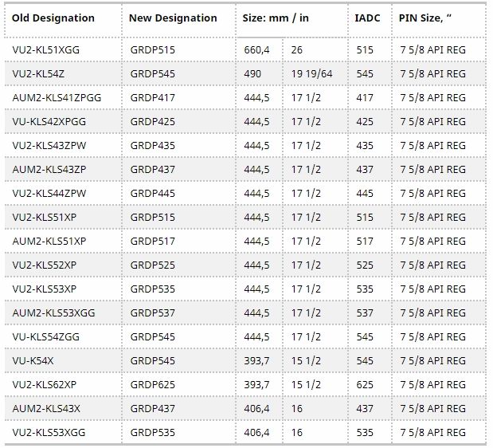Select the GRDP425 new designation cell
Screen dimensions: 493x448
[x=152, y=121]
